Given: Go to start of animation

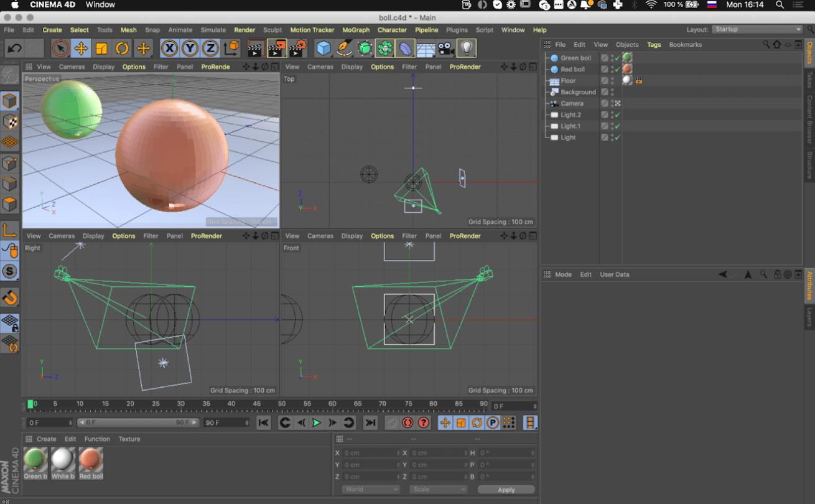Looking at the screenshot, I should click(x=264, y=423).
